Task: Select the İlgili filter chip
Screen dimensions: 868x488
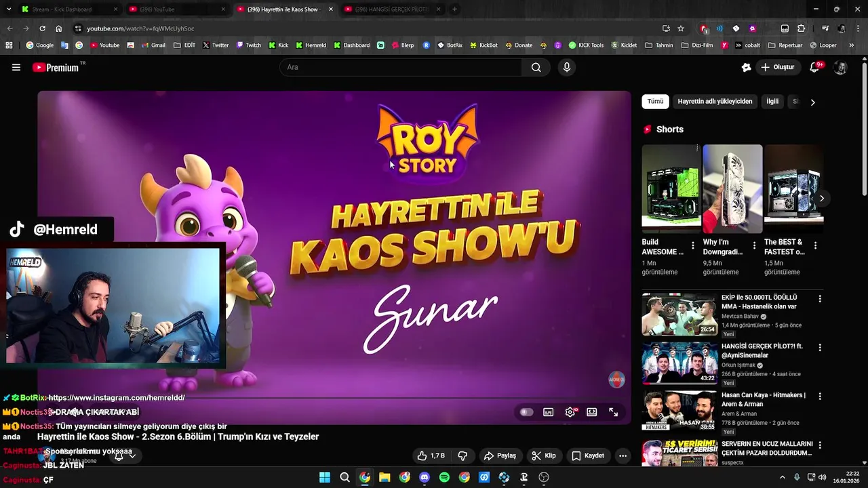Action: (x=772, y=102)
